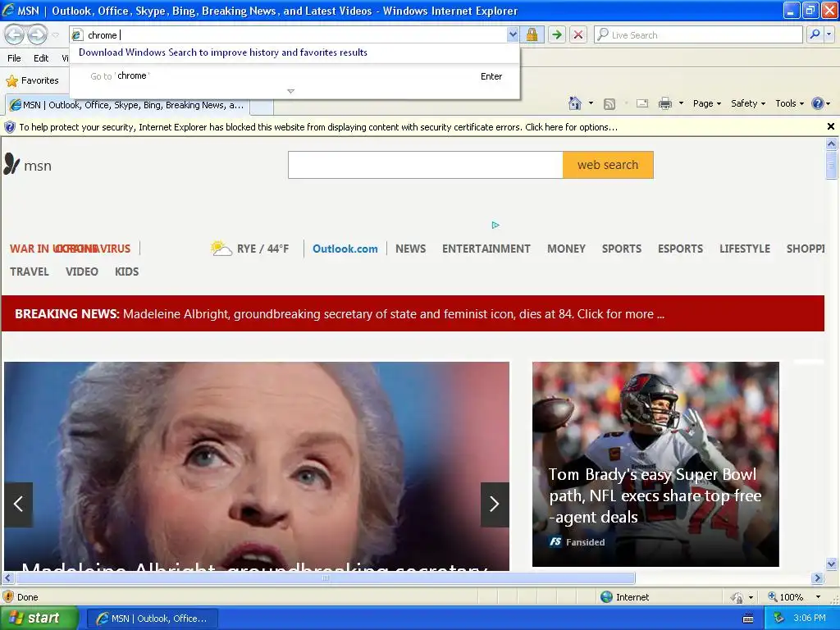Image resolution: width=840 pixels, height=630 pixels.
Task: Click vertical scrollbar down arrow
Action: tap(832, 564)
